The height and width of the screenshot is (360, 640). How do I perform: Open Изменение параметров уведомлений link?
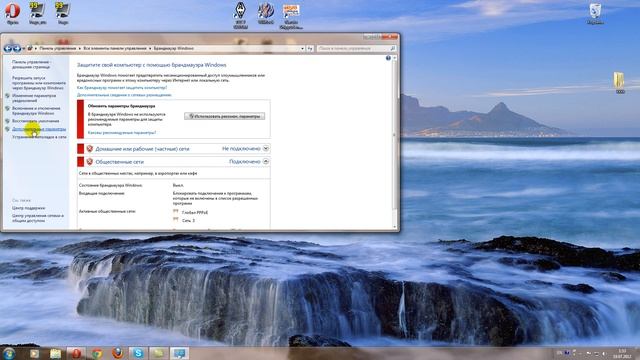pyautogui.click(x=33, y=98)
